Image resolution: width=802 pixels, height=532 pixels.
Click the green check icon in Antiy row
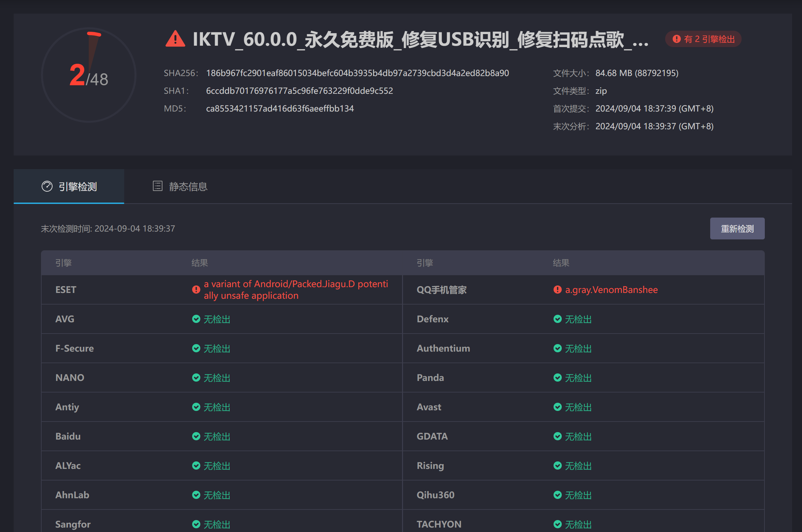[196, 407]
